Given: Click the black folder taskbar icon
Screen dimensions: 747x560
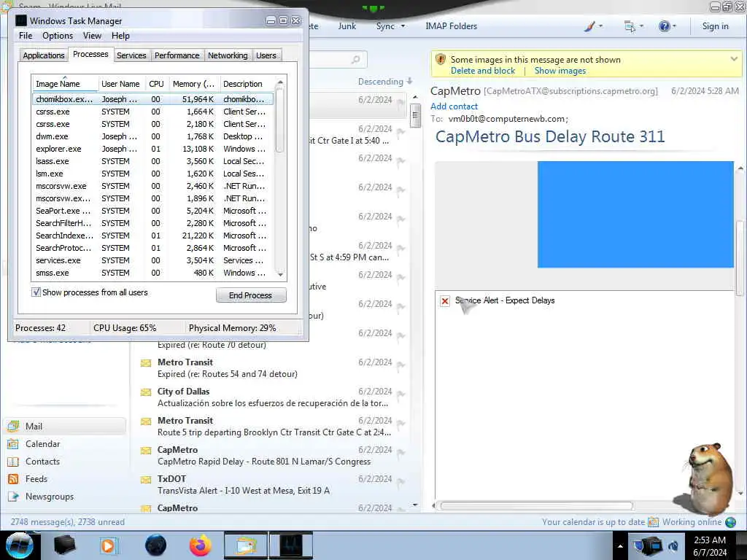Looking at the screenshot, I should (x=64, y=545).
